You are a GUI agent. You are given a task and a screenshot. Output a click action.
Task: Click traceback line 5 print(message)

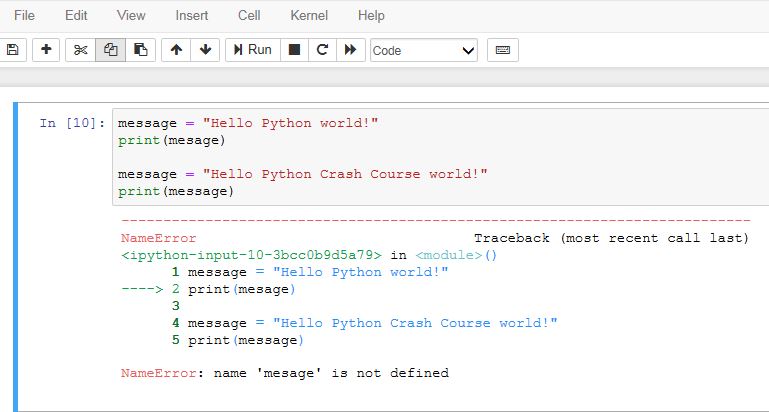click(x=238, y=340)
